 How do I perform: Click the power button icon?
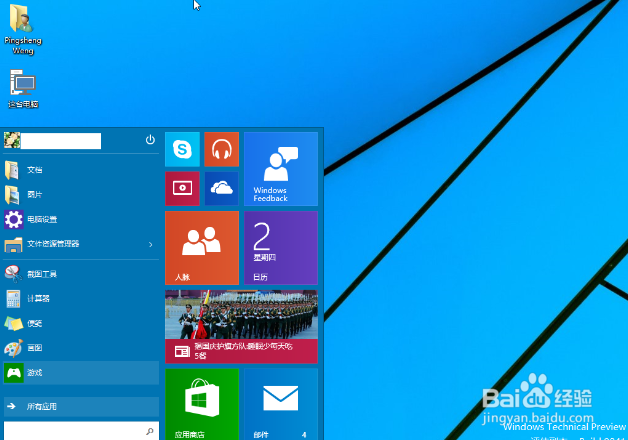click(150, 140)
